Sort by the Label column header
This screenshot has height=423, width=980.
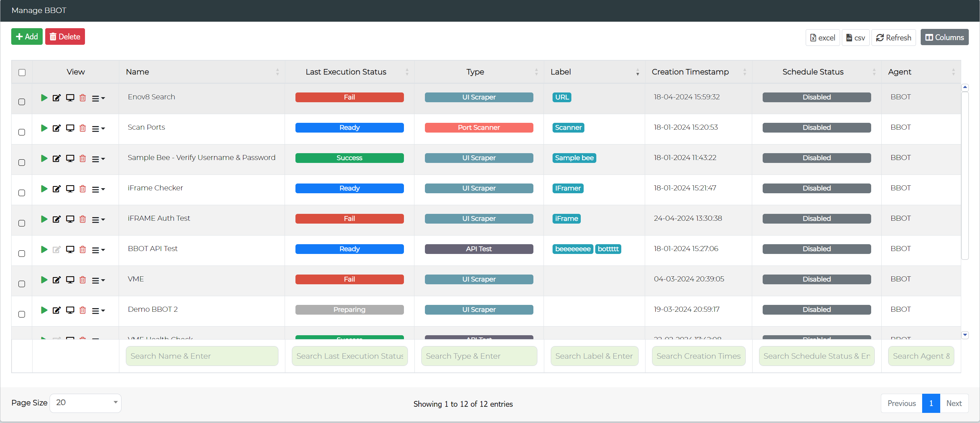pyautogui.click(x=594, y=72)
